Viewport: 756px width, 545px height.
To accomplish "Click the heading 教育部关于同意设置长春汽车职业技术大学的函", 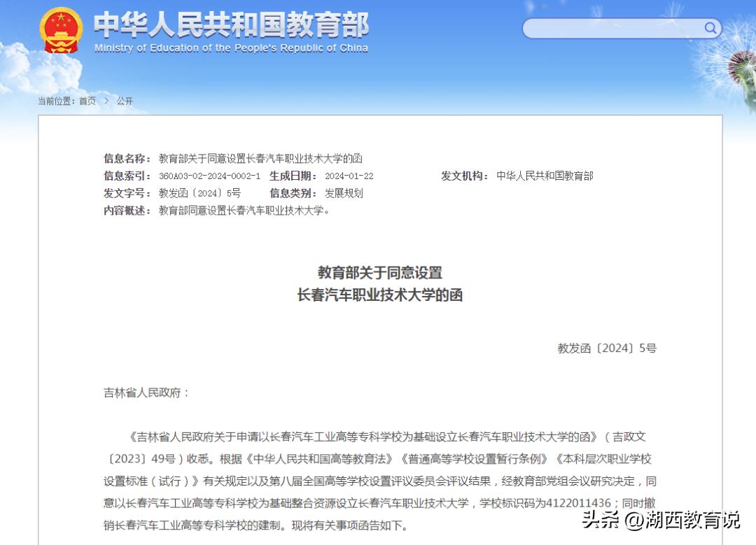I will click(381, 283).
